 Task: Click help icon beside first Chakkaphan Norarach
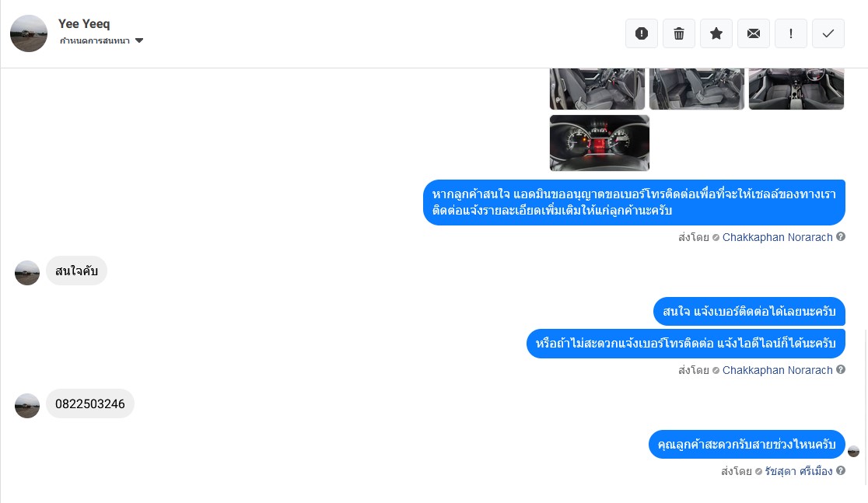840,237
